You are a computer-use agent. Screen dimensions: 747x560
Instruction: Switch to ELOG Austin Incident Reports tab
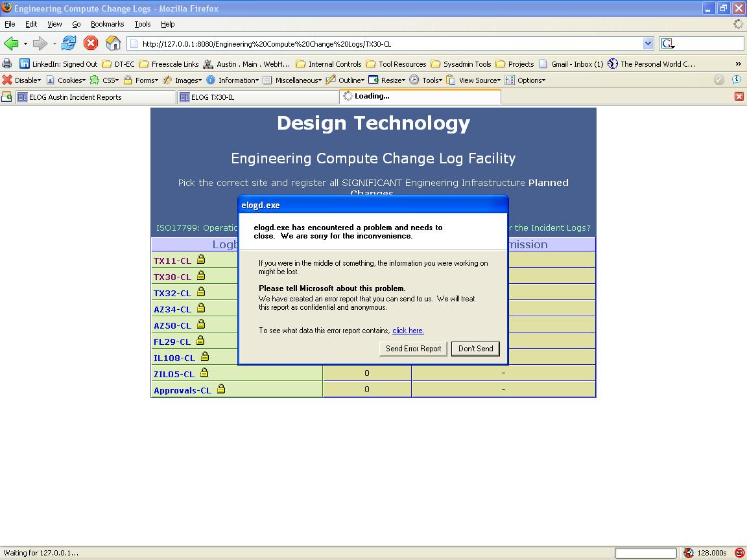[95, 97]
